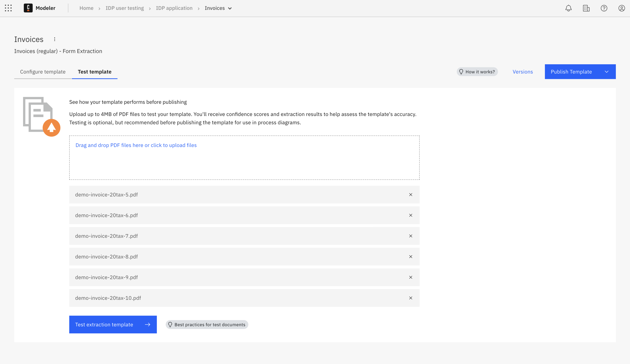The image size is (630, 364).
Task: Click the Test extraction template button
Action: click(x=113, y=324)
